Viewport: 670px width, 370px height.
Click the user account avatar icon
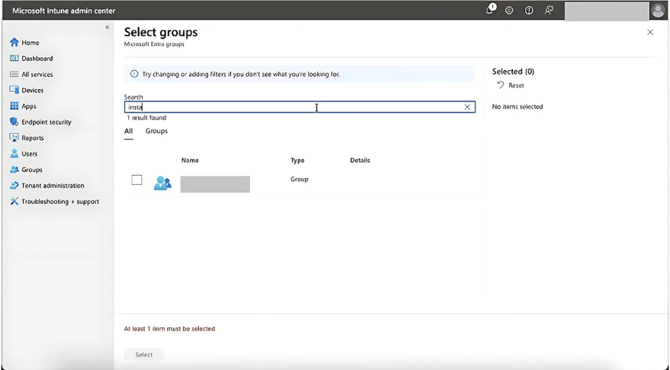[658, 11]
